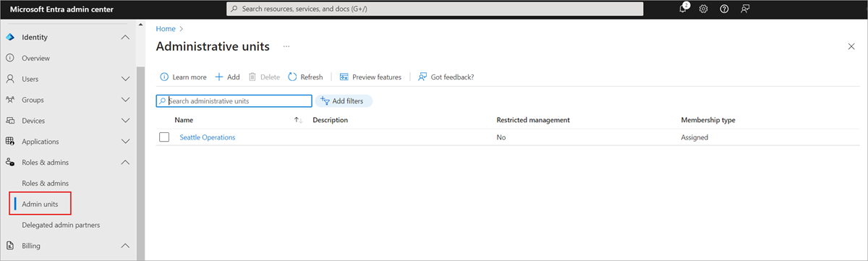Image resolution: width=868 pixels, height=261 pixels.
Task: Click the Overview info icon
Action: [10, 58]
